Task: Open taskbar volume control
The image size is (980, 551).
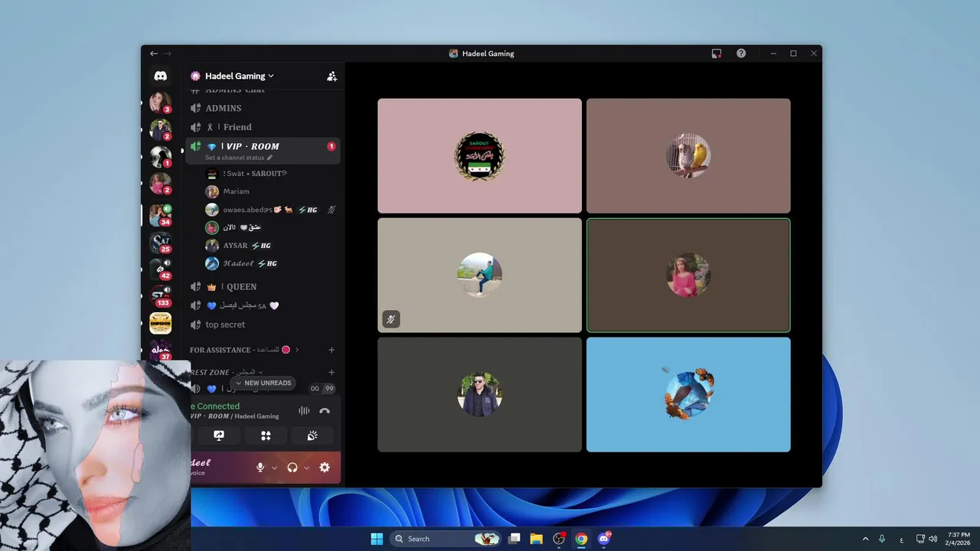Action: (933, 539)
